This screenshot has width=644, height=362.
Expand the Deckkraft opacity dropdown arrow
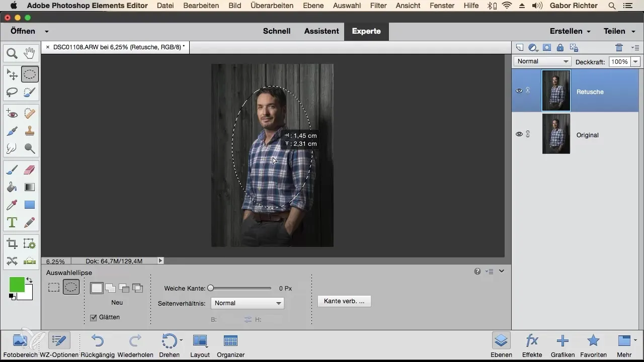click(x=635, y=61)
